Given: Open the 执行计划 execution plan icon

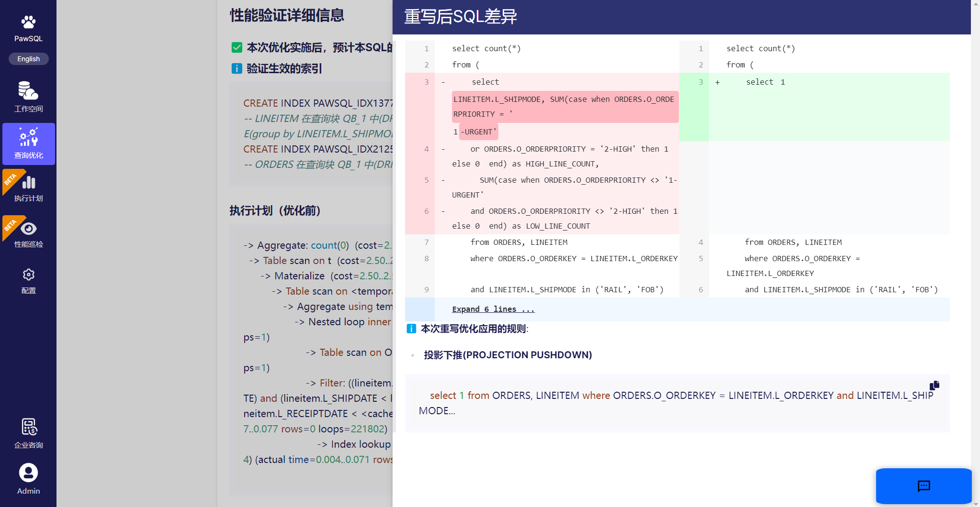Looking at the screenshot, I should pyautogui.click(x=29, y=182).
